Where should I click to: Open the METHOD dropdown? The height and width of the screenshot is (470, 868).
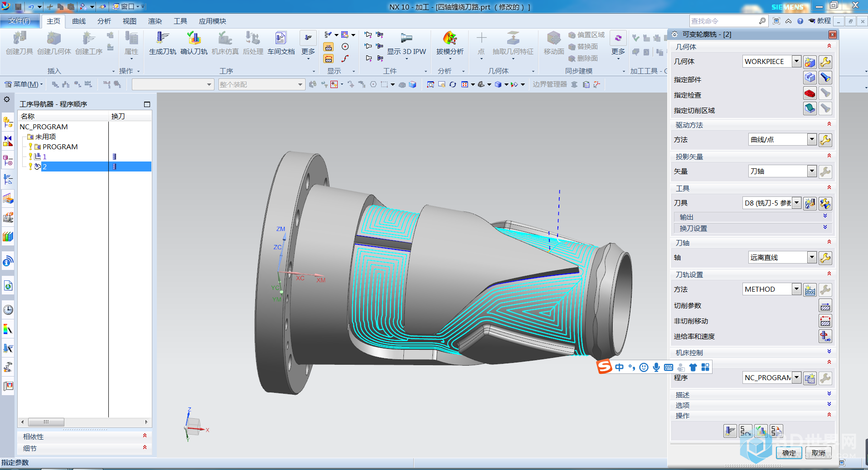796,289
